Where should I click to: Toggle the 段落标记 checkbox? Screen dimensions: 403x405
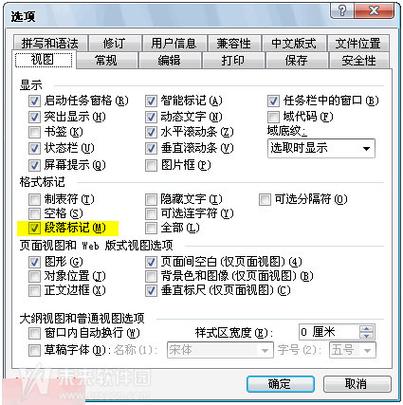point(34,228)
